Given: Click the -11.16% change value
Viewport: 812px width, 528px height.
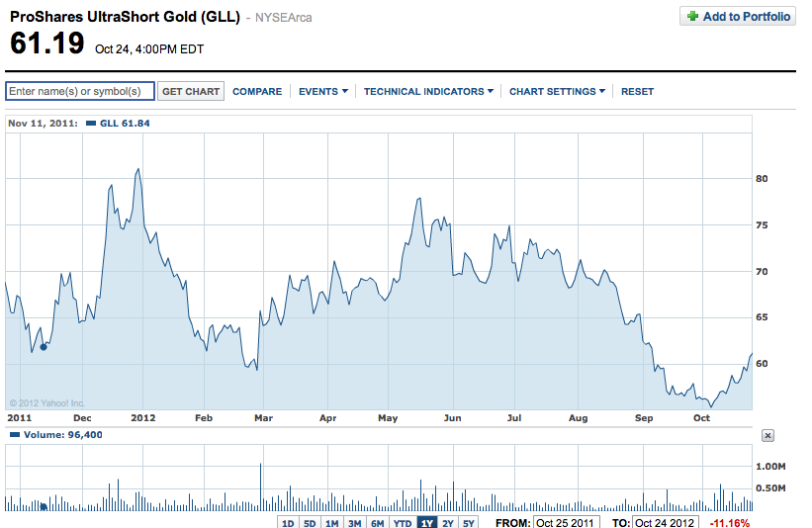Looking at the screenshot, I should [x=730, y=523].
